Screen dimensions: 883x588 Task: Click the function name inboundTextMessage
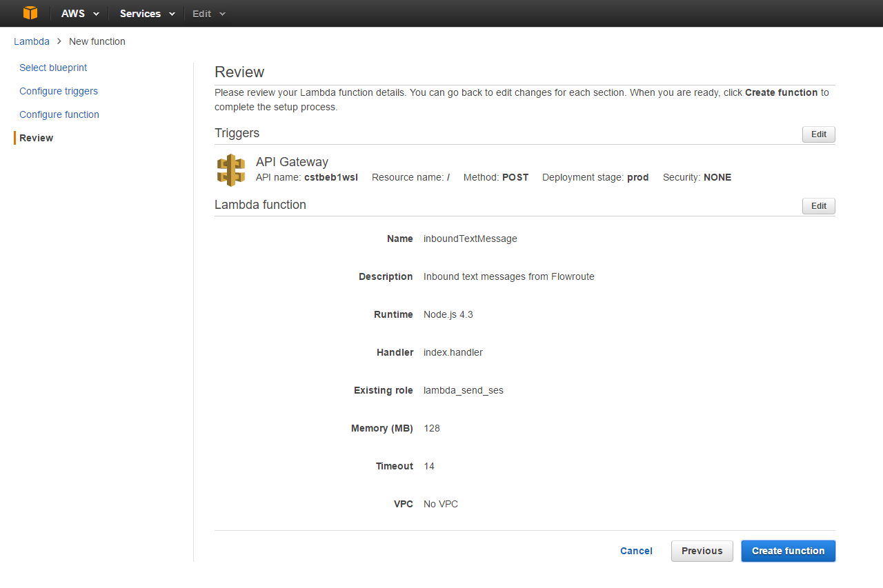click(470, 239)
